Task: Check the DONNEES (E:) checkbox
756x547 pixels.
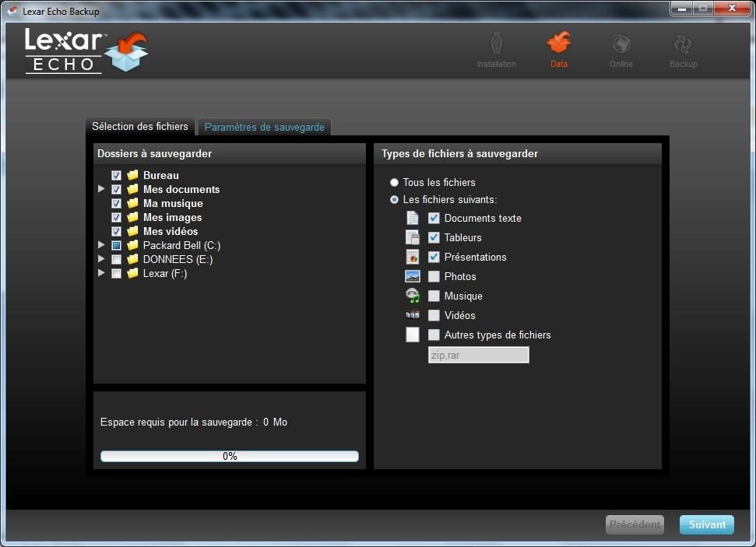Action: tap(116, 259)
